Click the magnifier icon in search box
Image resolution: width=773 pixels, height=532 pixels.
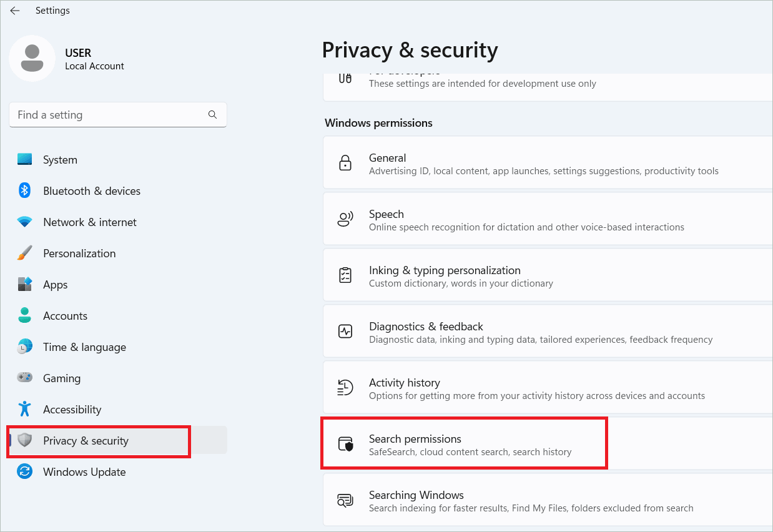(212, 115)
